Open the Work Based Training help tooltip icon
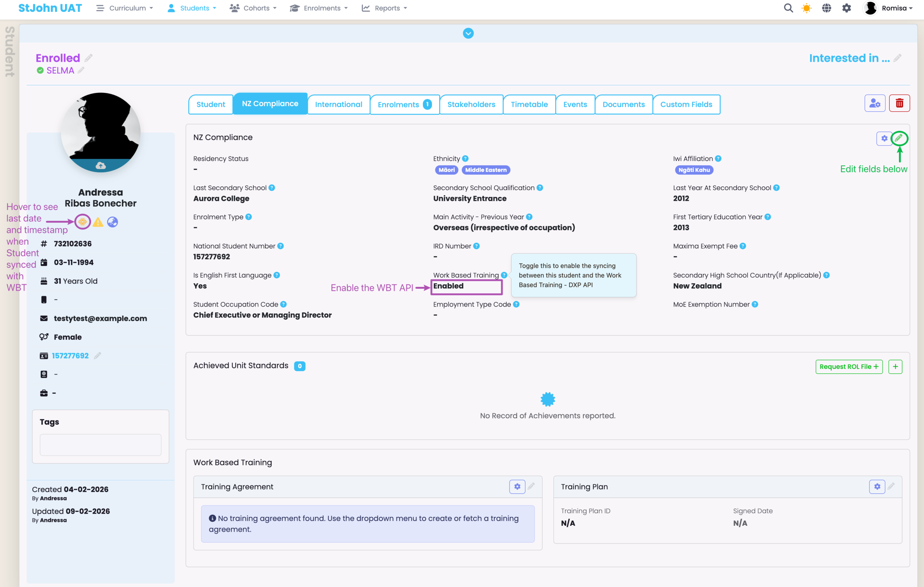 504,275
